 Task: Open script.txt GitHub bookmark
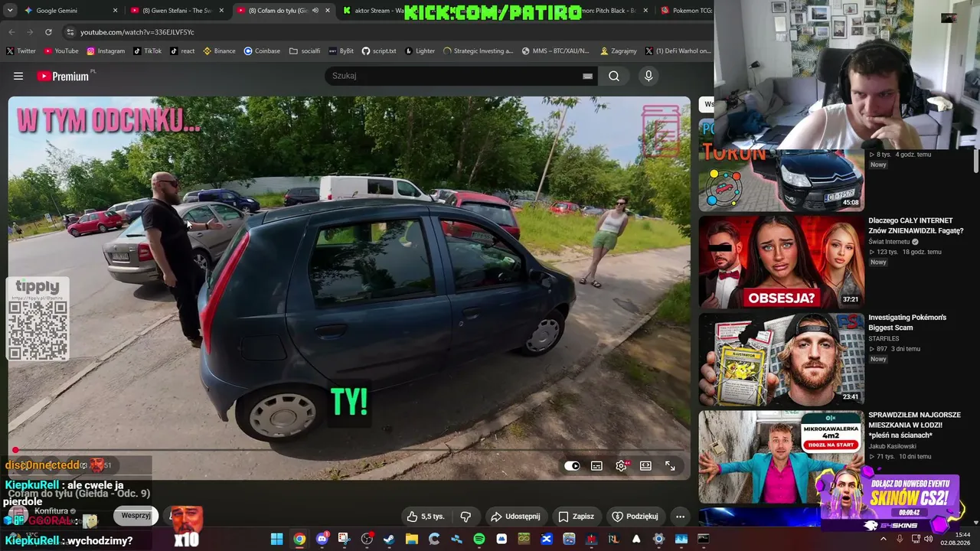(x=379, y=51)
